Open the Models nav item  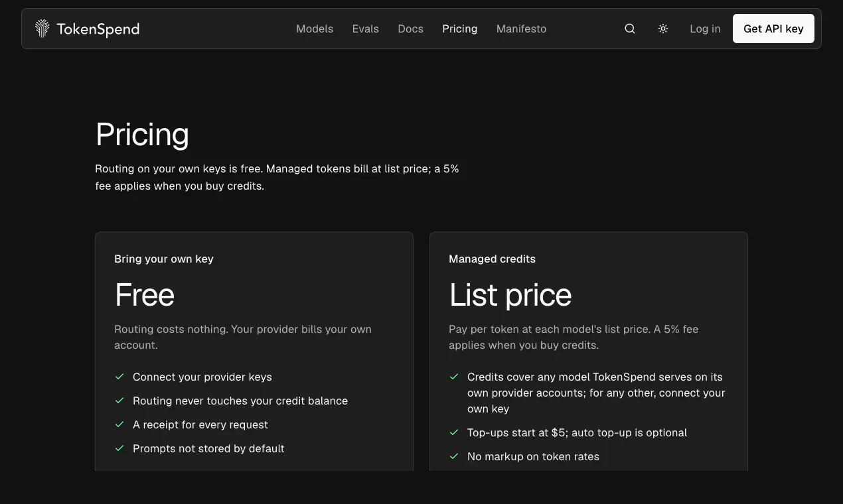point(315,29)
